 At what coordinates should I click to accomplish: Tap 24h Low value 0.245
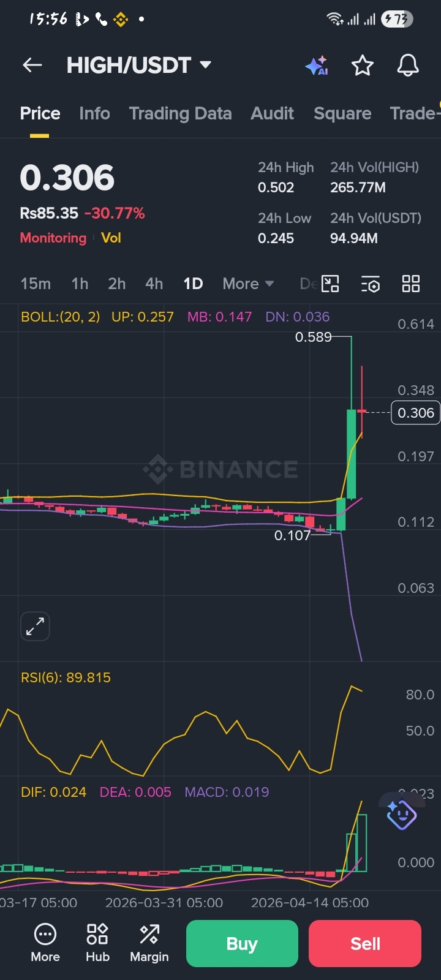coord(276,238)
